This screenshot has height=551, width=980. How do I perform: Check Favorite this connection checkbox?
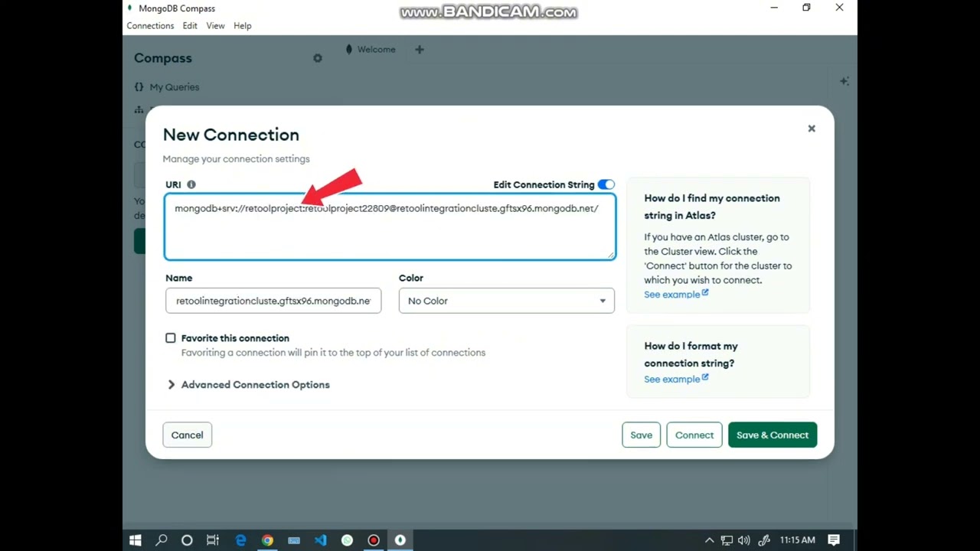click(x=171, y=337)
